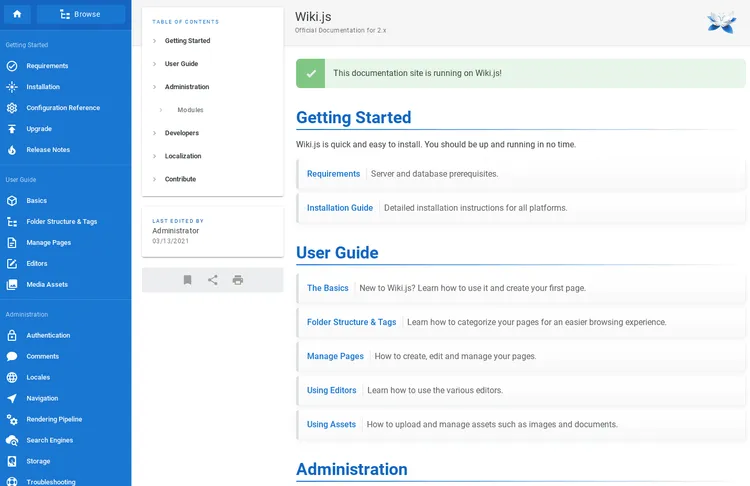Click the Installation icon in sidebar
Viewport: 750px width, 486px height.
12,87
